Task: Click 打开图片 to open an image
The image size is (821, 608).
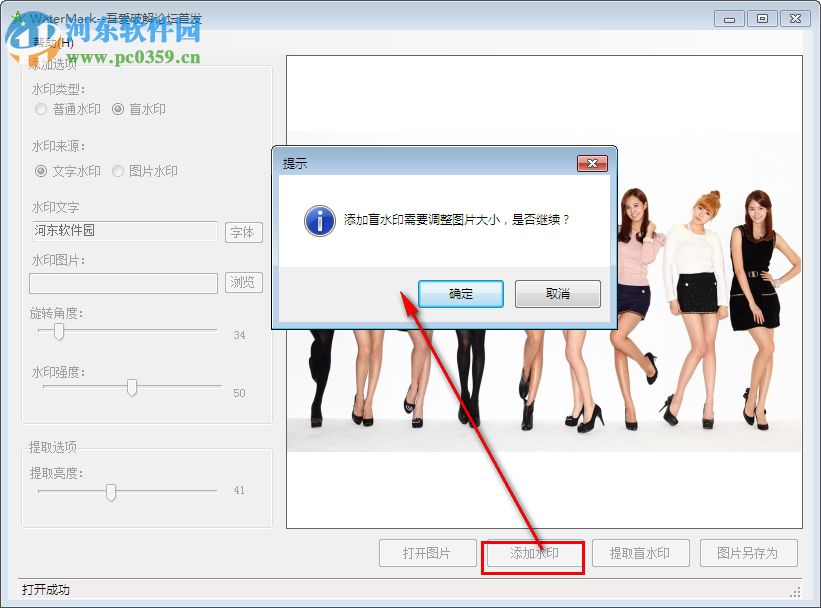Action: (426, 553)
